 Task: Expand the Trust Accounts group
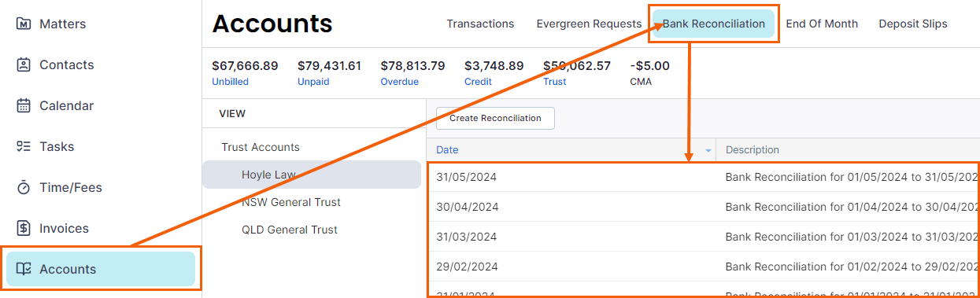[x=261, y=147]
